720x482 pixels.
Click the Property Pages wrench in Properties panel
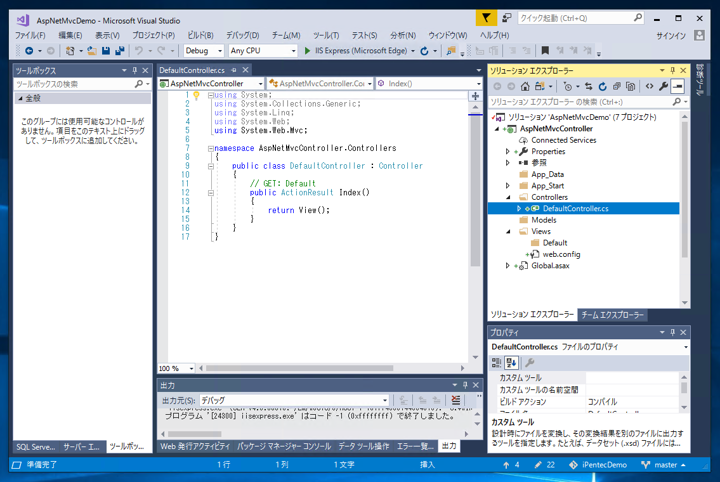[529, 363]
